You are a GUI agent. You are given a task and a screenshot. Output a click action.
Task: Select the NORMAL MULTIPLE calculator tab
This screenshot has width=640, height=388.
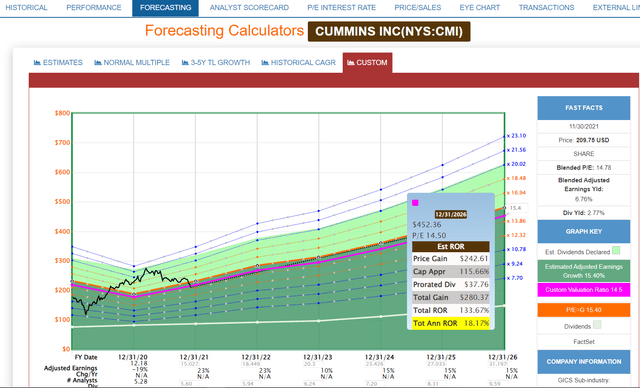(x=132, y=62)
